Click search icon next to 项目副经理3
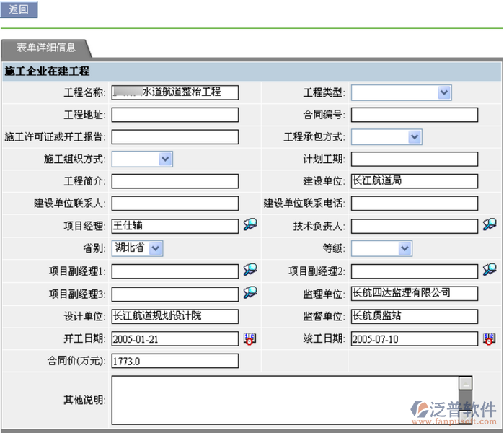The width and height of the screenshot is (504, 433). pyautogui.click(x=250, y=292)
